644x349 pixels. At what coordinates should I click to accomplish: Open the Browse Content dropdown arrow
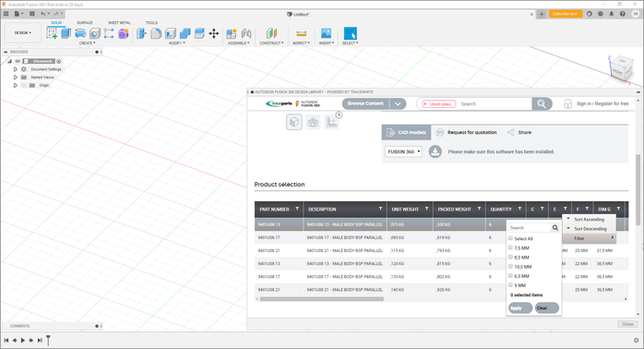click(398, 103)
